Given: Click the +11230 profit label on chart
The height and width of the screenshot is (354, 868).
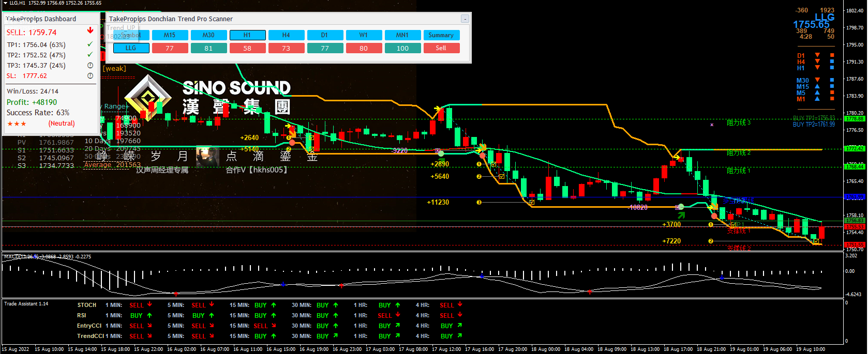Looking at the screenshot, I should click(438, 202).
